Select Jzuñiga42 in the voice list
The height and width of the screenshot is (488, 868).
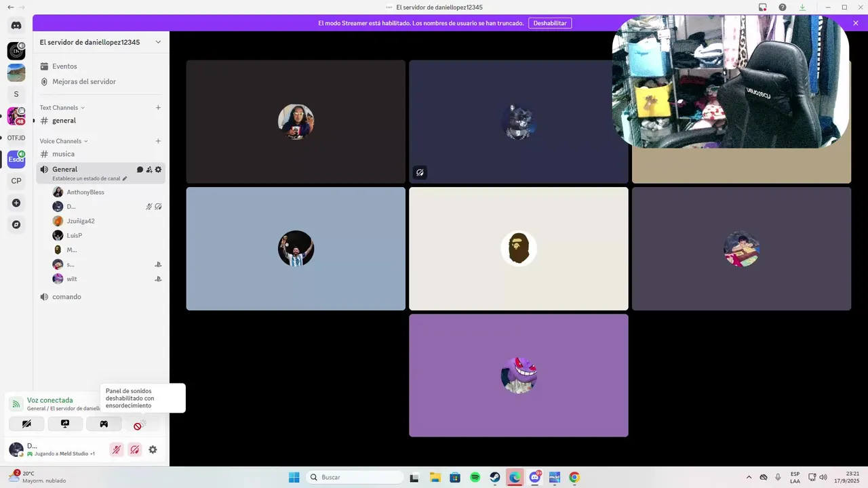(x=107, y=221)
